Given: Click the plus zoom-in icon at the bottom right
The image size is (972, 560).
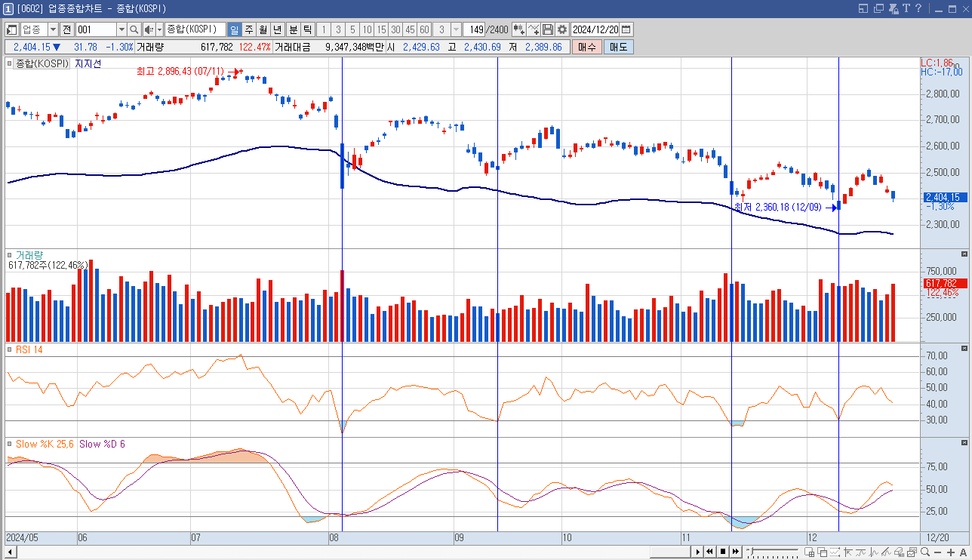Looking at the screenshot, I should click(950, 552).
